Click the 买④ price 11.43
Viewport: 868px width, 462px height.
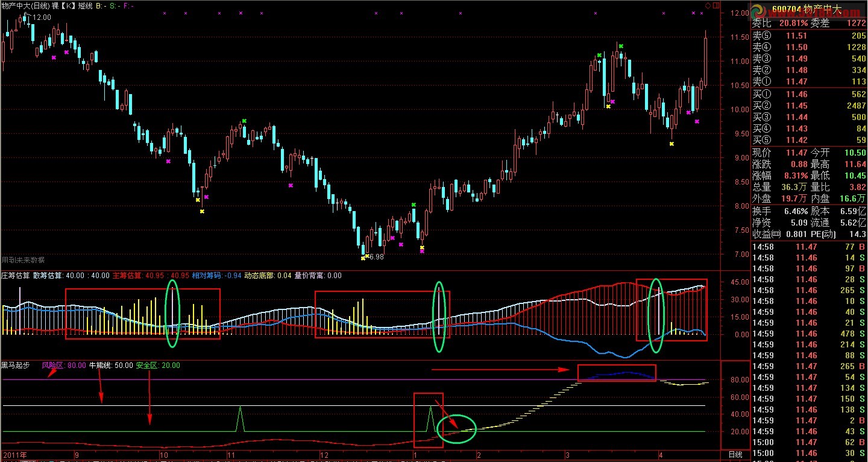pyautogui.click(x=796, y=128)
